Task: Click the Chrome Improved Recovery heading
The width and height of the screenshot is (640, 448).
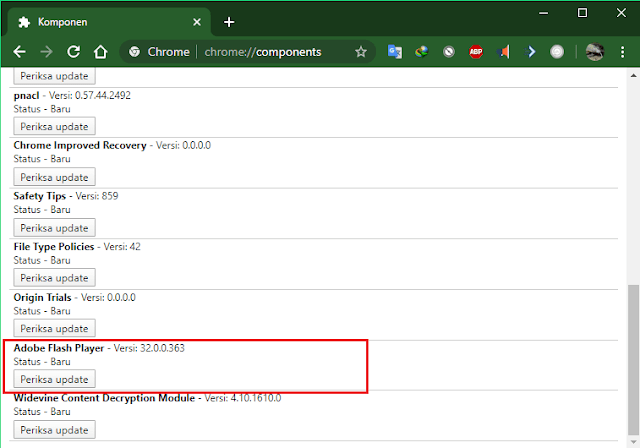Action: pos(80,145)
